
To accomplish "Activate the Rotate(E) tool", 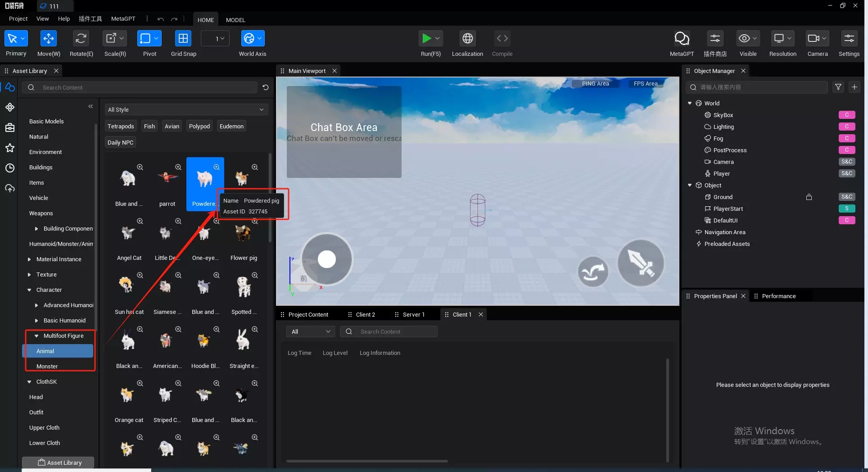I will point(81,39).
